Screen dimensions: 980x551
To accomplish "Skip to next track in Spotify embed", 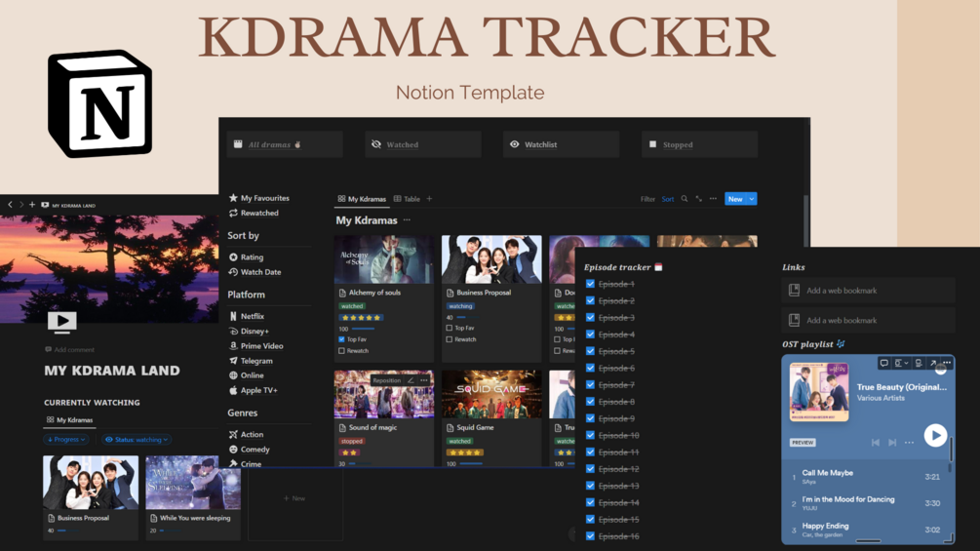I will (892, 443).
